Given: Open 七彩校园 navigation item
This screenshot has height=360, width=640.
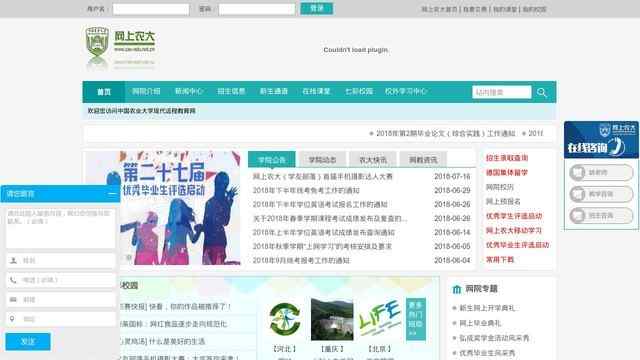Looking at the screenshot, I should click(x=359, y=91).
